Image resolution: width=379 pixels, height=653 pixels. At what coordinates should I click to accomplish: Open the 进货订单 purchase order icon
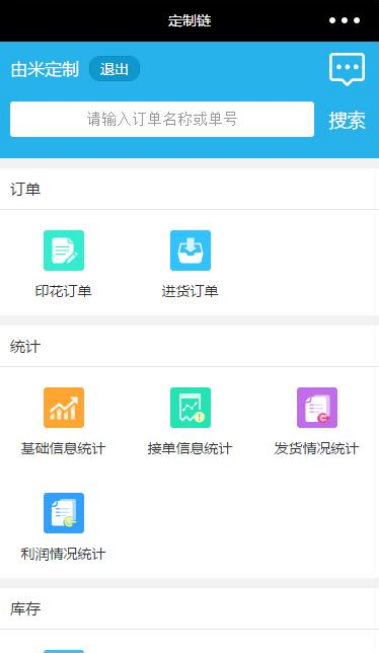tap(190, 250)
